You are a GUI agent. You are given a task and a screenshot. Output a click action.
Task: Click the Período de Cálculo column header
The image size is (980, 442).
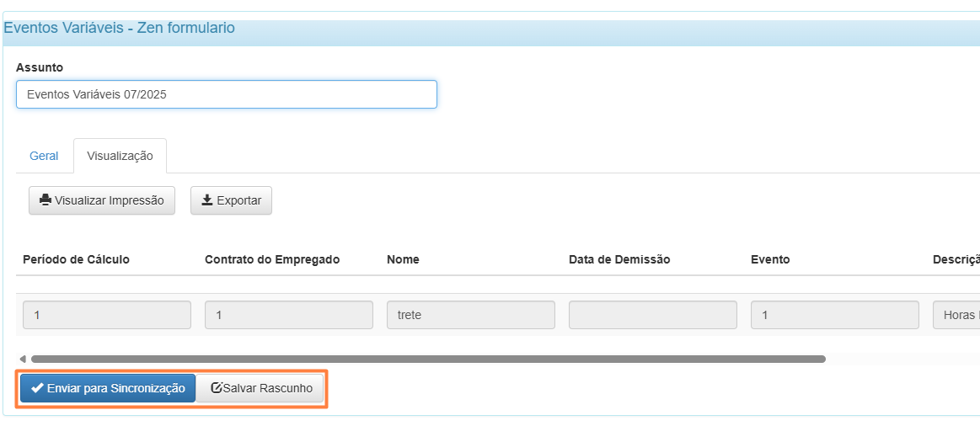click(x=76, y=259)
